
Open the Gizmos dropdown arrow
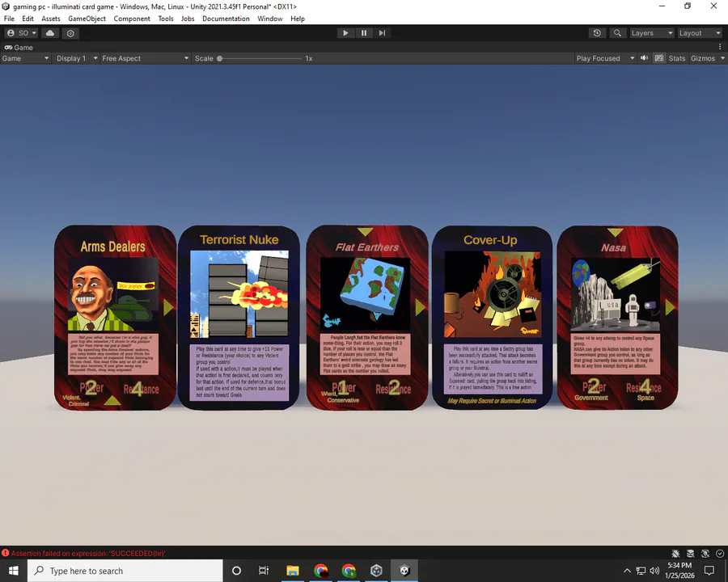(722, 58)
